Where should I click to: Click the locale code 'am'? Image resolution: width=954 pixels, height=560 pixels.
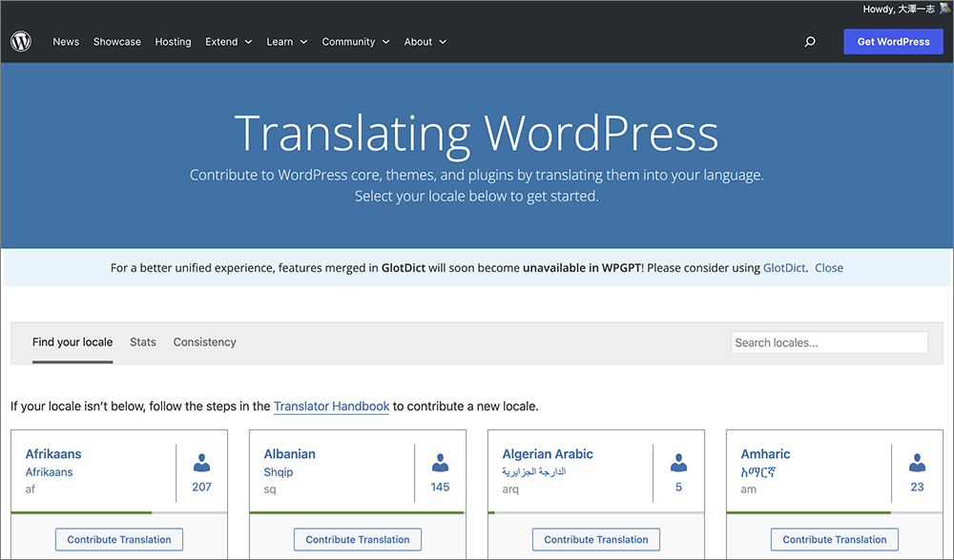point(748,489)
